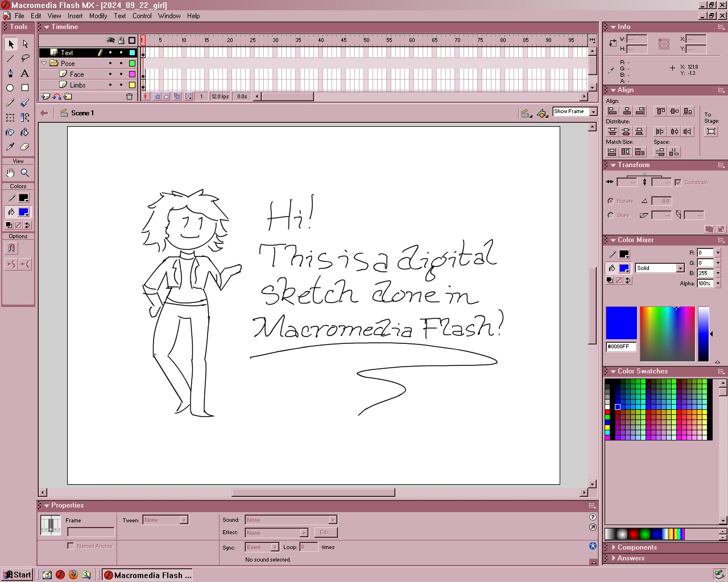The image size is (728, 582).
Task: Select the Lasso tool
Action: click(25, 59)
